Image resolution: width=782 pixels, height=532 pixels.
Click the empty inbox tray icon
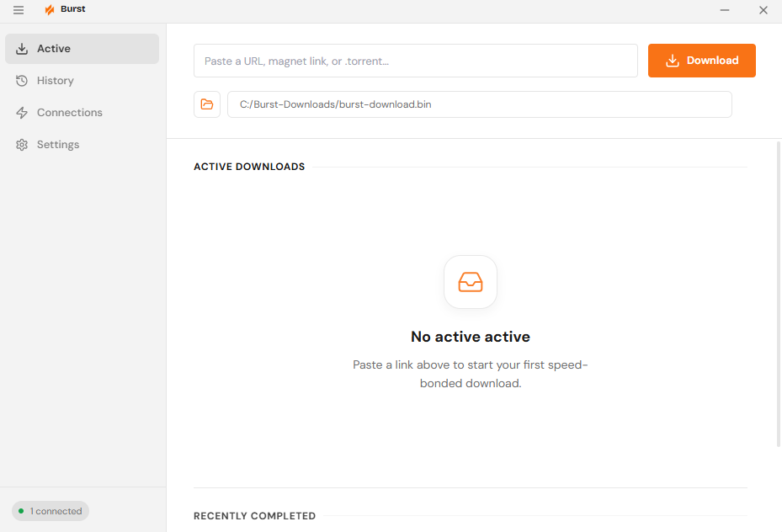click(471, 282)
